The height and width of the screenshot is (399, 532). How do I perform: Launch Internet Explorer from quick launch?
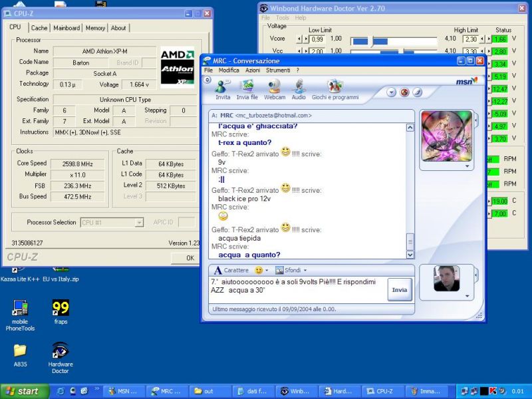tap(61, 391)
